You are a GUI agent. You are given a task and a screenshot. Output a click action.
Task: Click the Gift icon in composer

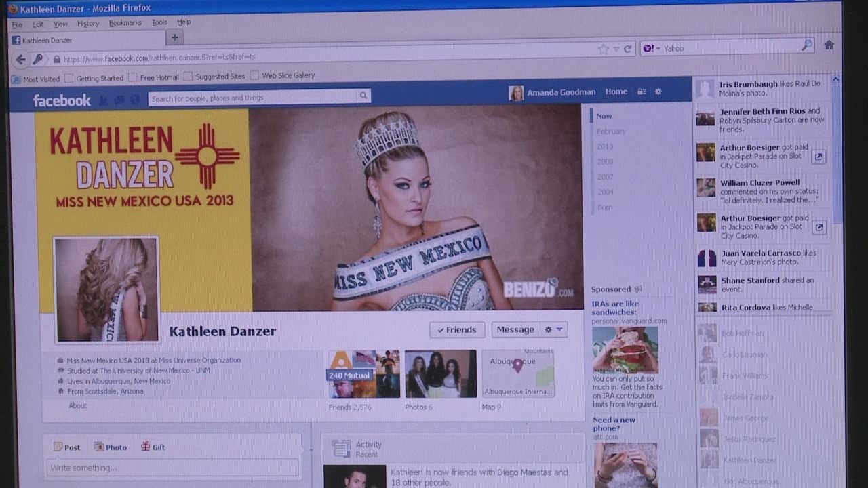pos(145,447)
